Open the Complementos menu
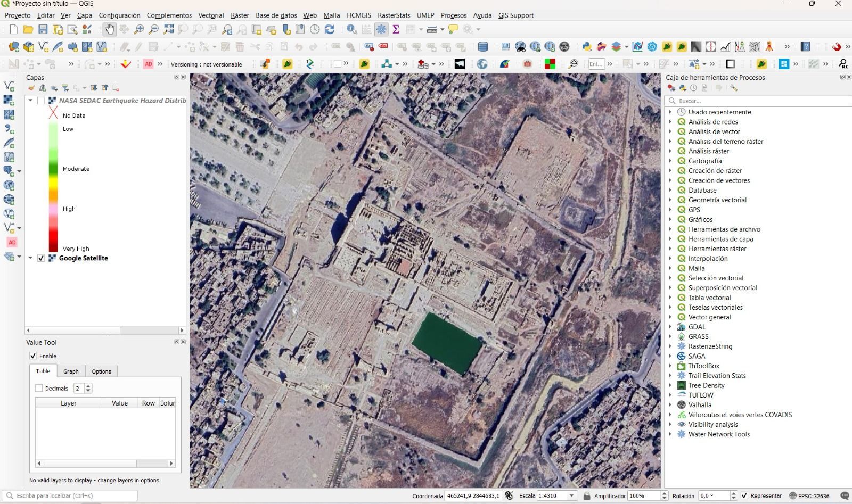852x504 pixels. (169, 15)
